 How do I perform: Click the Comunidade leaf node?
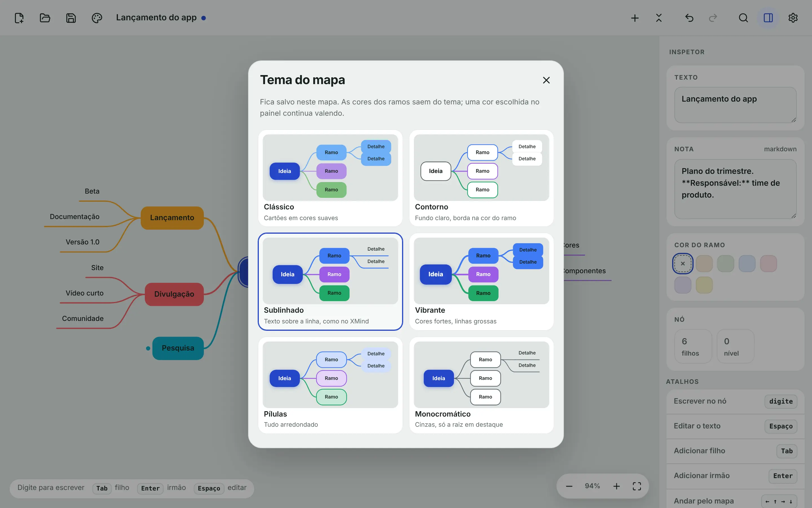tap(83, 319)
